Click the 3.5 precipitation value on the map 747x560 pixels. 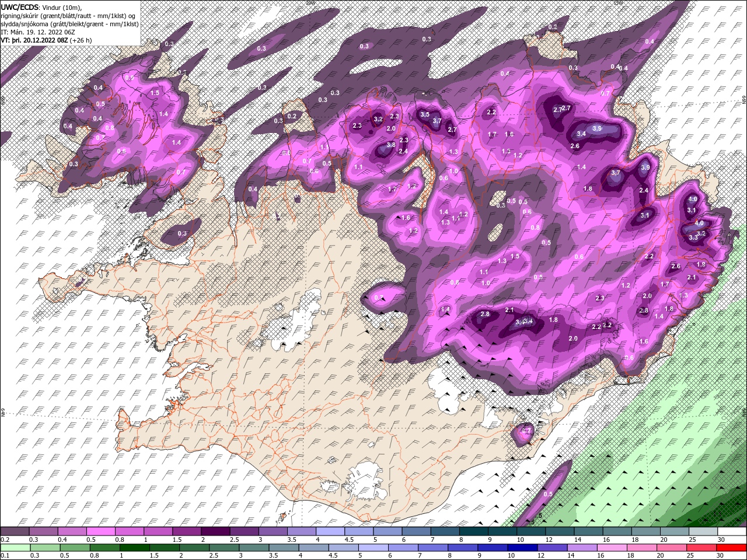[x=425, y=115]
